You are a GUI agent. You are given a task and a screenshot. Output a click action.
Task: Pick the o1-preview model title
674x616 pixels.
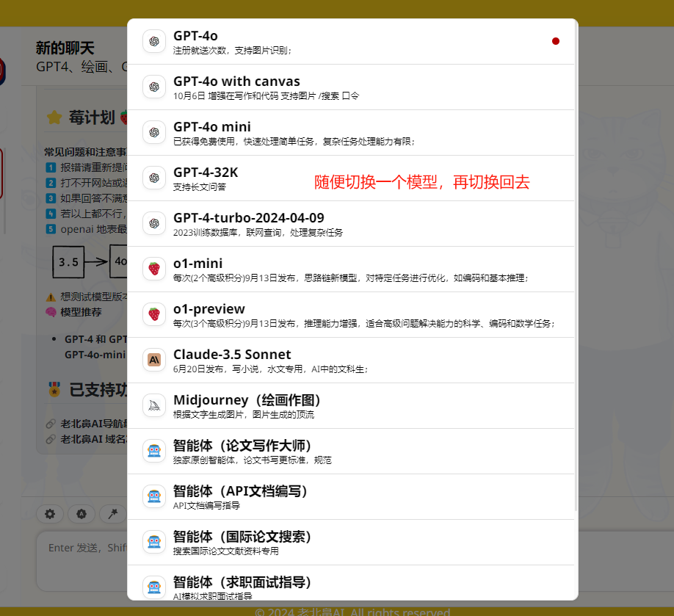(209, 309)
